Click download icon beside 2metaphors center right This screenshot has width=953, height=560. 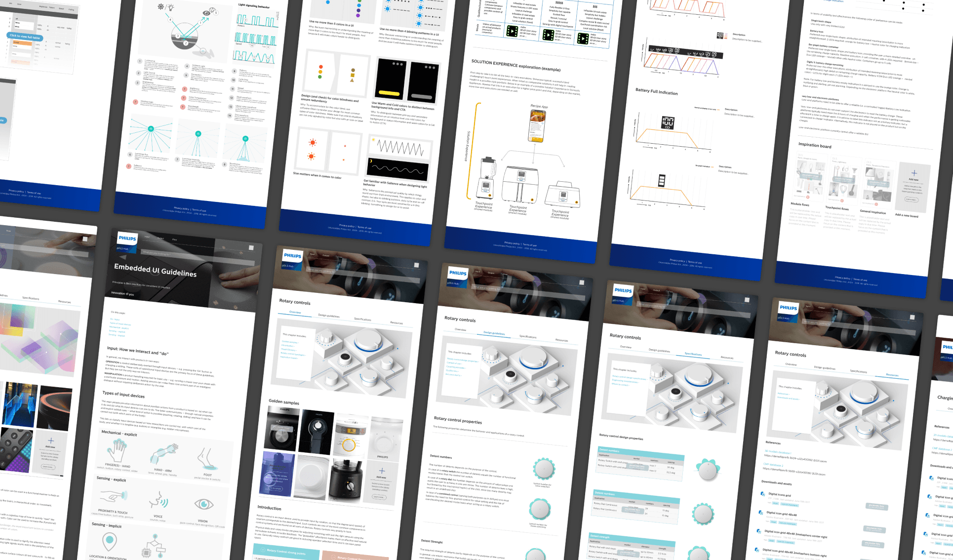click(x=759, y=531)
